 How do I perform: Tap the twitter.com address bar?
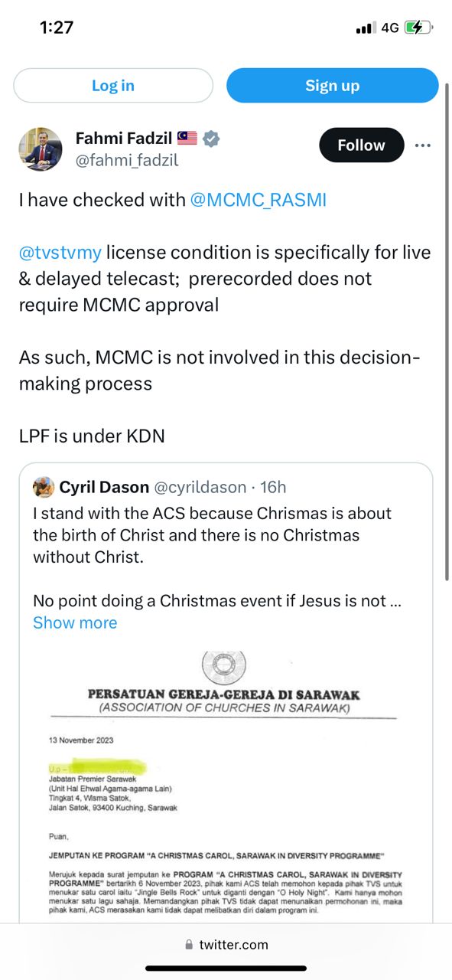tap(226, 945)
